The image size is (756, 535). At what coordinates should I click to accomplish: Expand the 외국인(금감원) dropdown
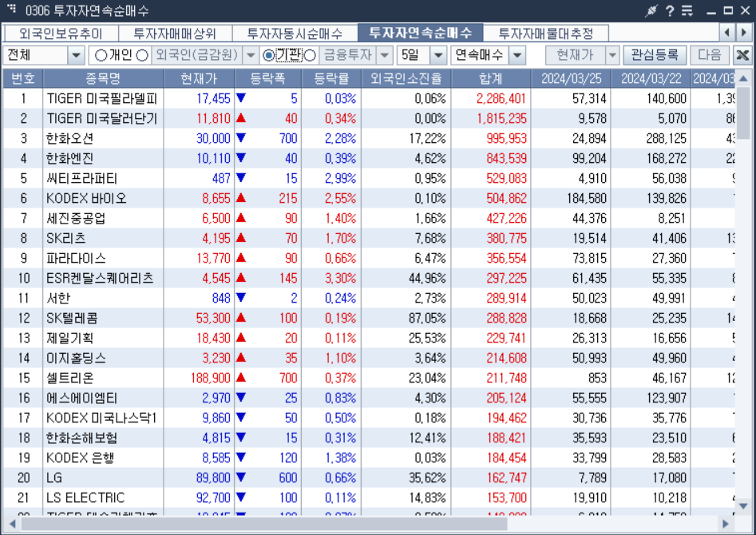tap(250, 55)
